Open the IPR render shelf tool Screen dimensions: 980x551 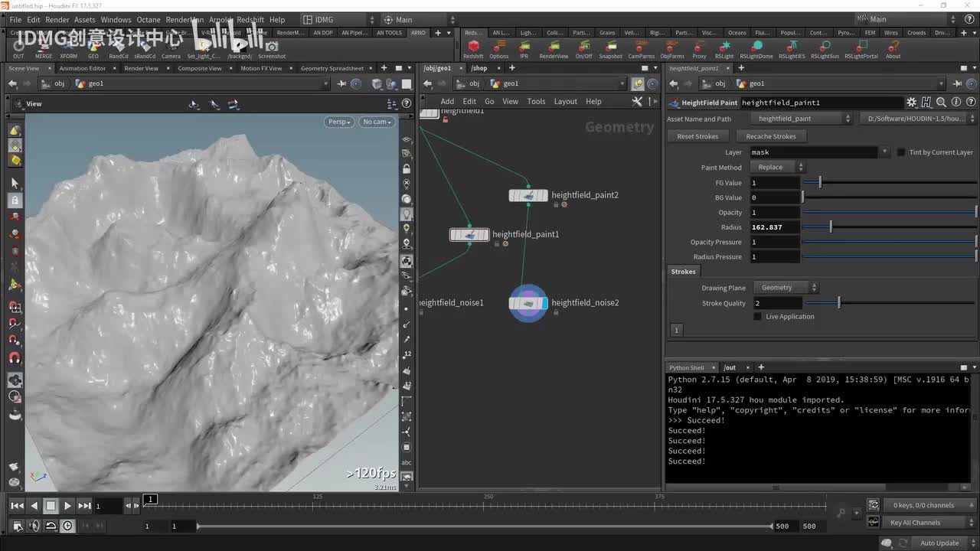click(524, 47)
